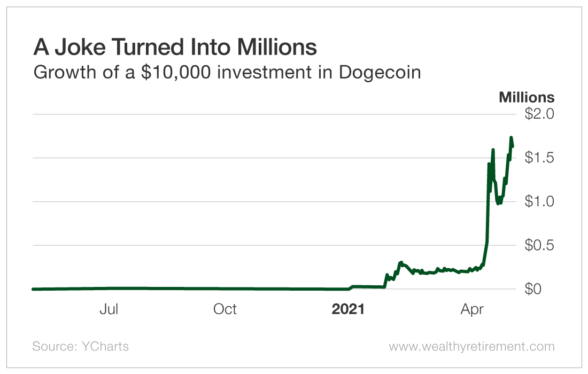Click the flat green line above Oct label
Image resolution: width=588 pixels, height=374 pixels.
coord(225,289)
